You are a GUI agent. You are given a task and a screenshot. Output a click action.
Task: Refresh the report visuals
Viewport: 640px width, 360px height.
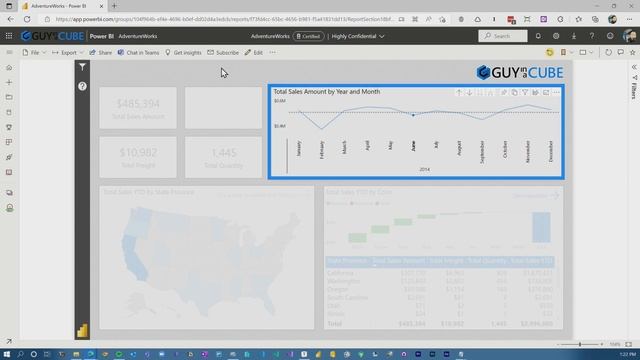pos(608,53)
